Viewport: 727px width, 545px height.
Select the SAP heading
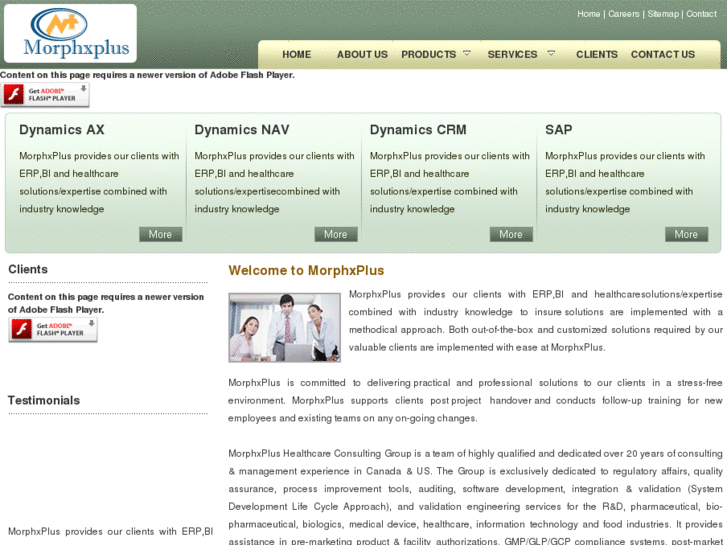(558, 130)
